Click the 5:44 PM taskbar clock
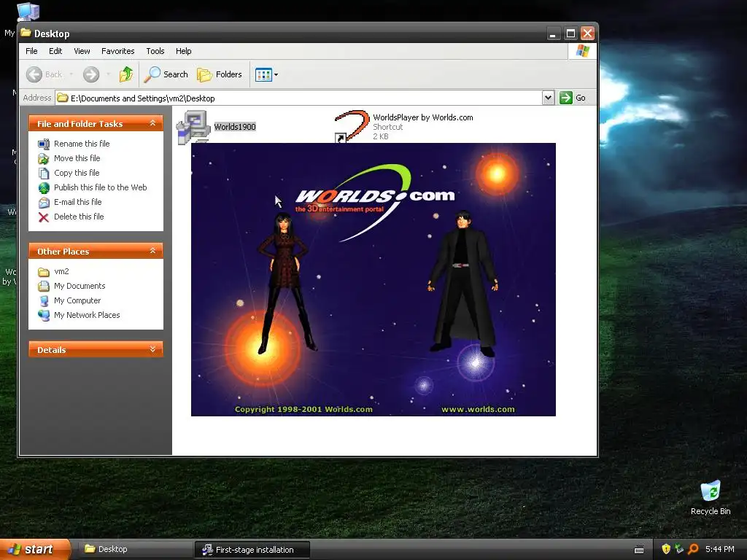 click(x=720, y=549)
